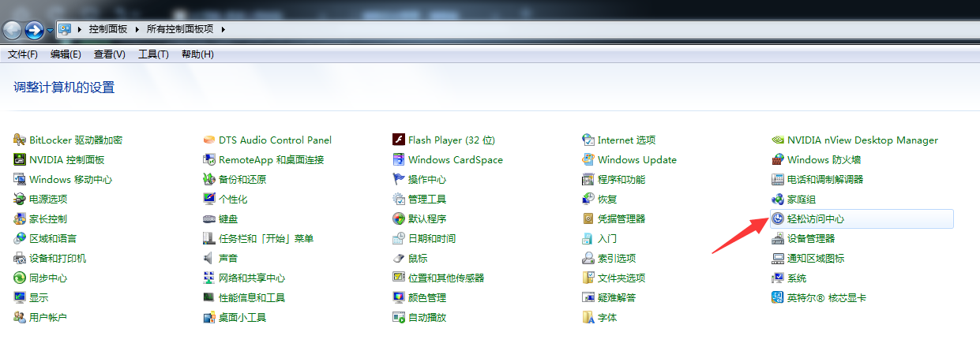This screenshot has height=362, width=980.
Task: Open the 位置和其他传感器 link
Action: pyautogui.click(x=446, y=278)
